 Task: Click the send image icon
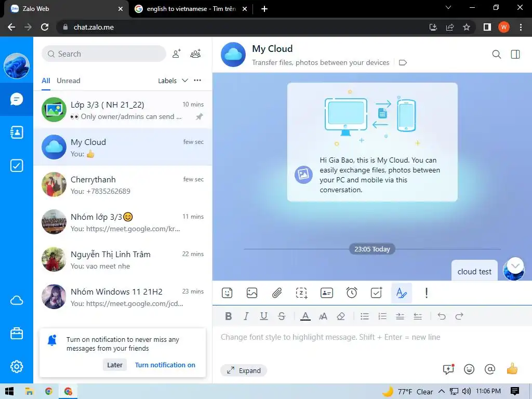tap(252, 293)
